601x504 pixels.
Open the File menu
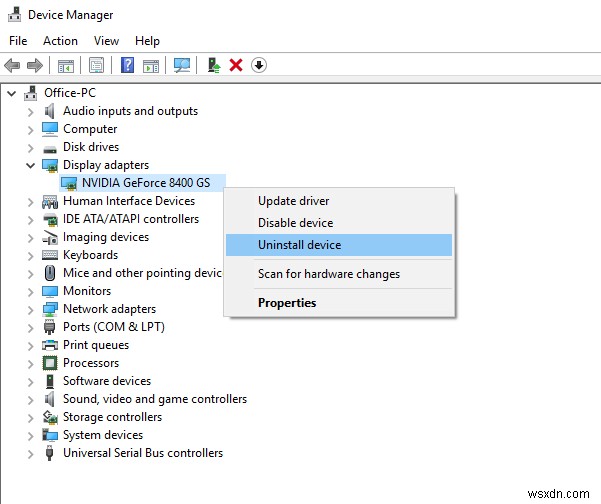(18, 41)
